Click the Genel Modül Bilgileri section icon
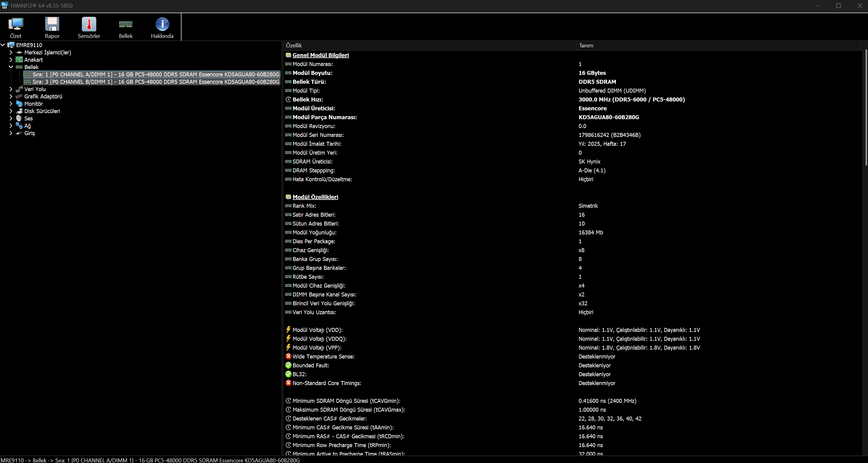Screen dimensions: 868x463 (288, 55)
